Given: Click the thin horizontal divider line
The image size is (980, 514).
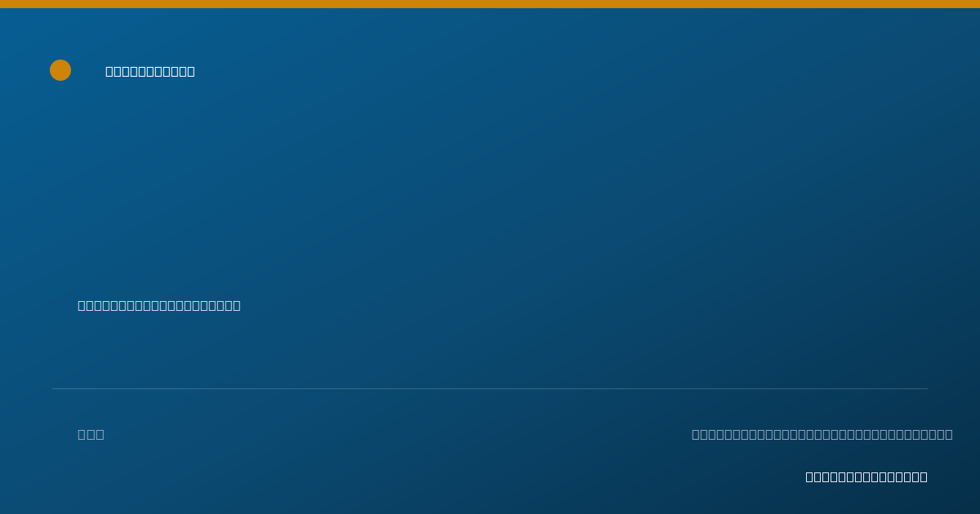Looking at the screenshot, I should pyautogui.click(x=490, y=388).
